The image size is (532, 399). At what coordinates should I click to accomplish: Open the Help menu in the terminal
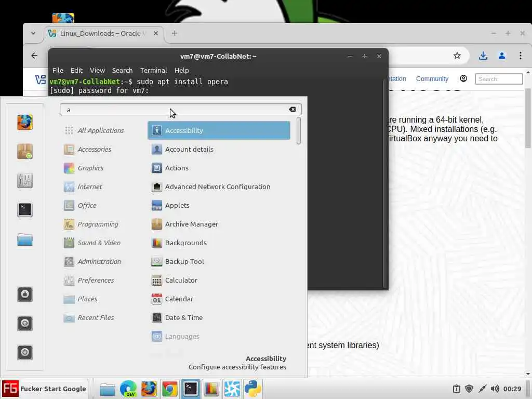click(x=181, y=70)
